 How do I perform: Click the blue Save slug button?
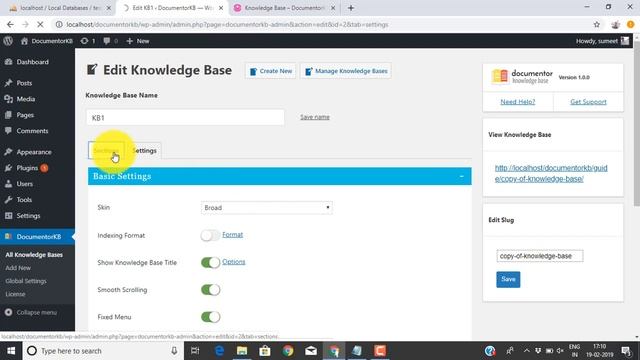click(508, 280)
